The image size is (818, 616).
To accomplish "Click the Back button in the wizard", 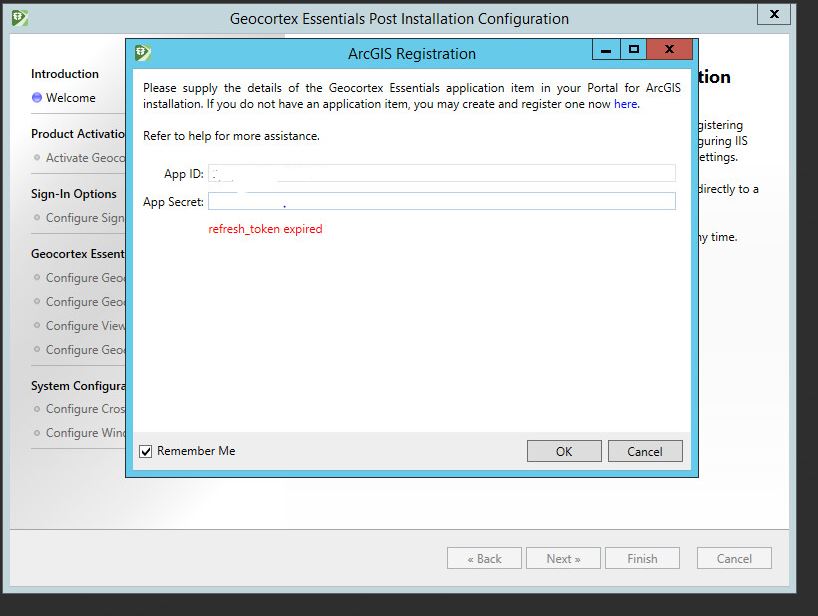I will click(484, 559).
